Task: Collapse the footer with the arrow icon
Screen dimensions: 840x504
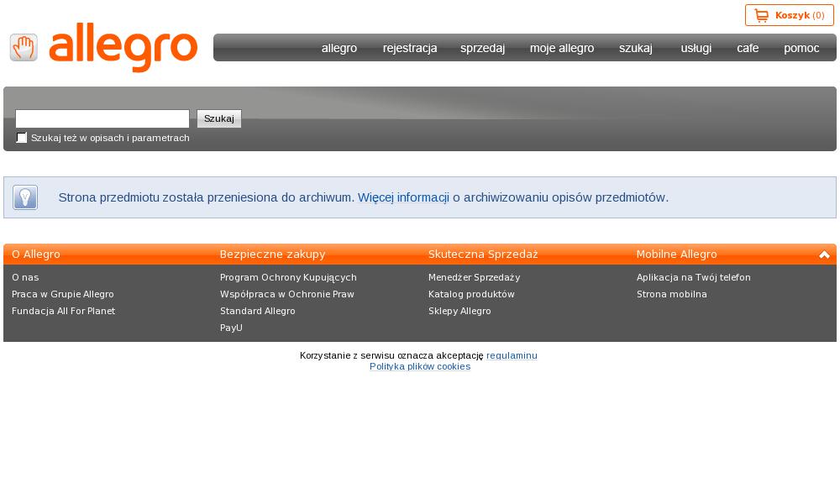Action: [824, 255]
